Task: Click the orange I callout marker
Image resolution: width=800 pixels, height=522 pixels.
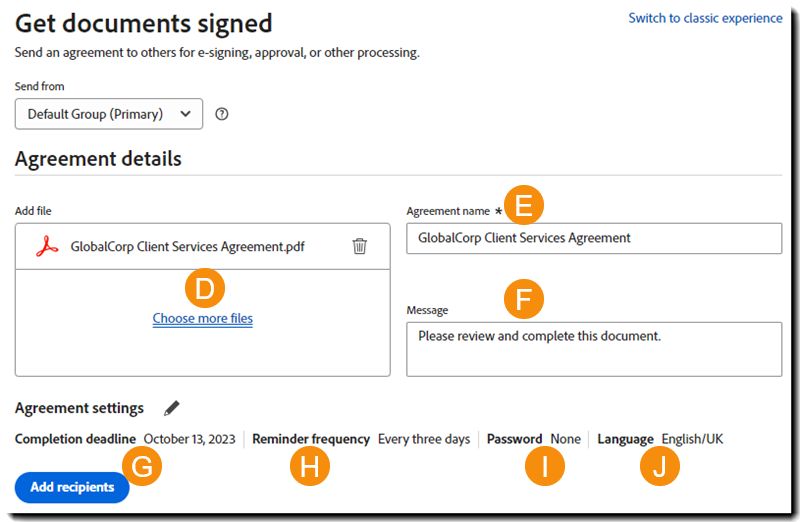Action: pyautogui.click(x=545, y=466)
